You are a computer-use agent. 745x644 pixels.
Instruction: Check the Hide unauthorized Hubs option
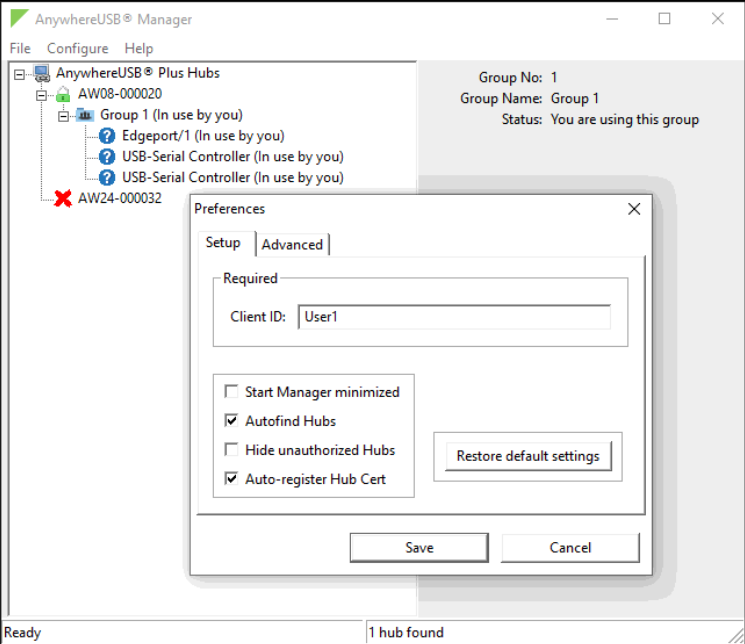(x=231, y=450)
